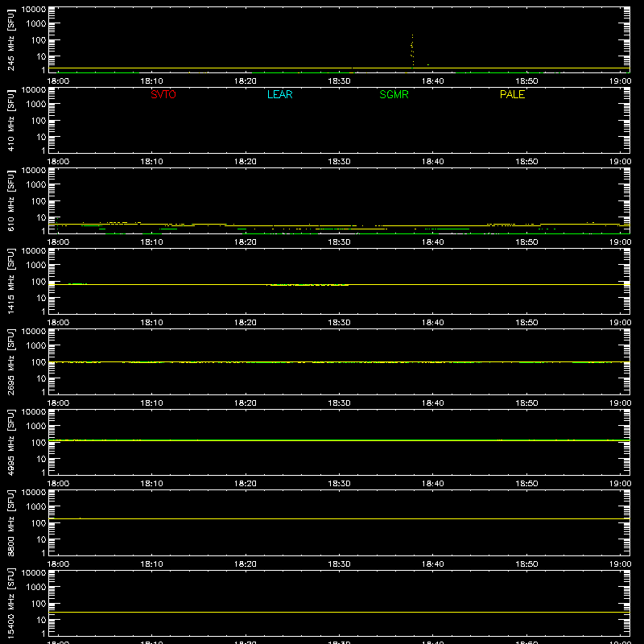Click the yellow flux trace in 15400 MHz plot
The image size is (644, 644).
click(x=339, y=612)
